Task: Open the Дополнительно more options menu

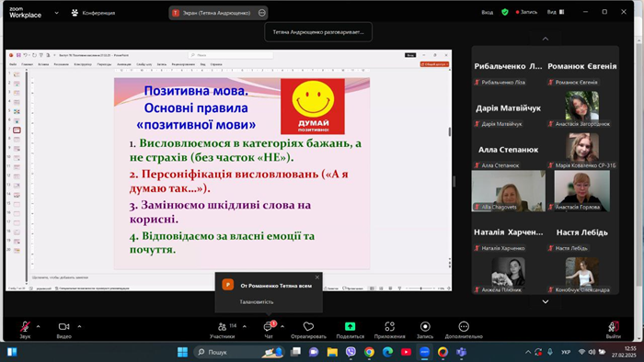Action: point(464,330)
